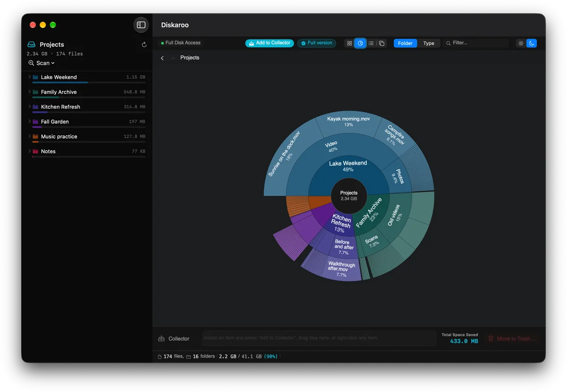
Task: Click inside the Filter search field
Action: coord(476,43)
